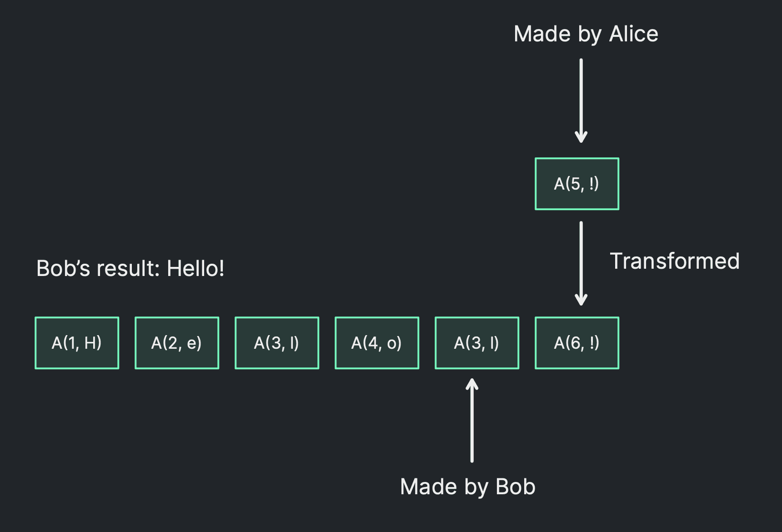
Task: Click the Made by Bob label
Action: pos(467,487)
